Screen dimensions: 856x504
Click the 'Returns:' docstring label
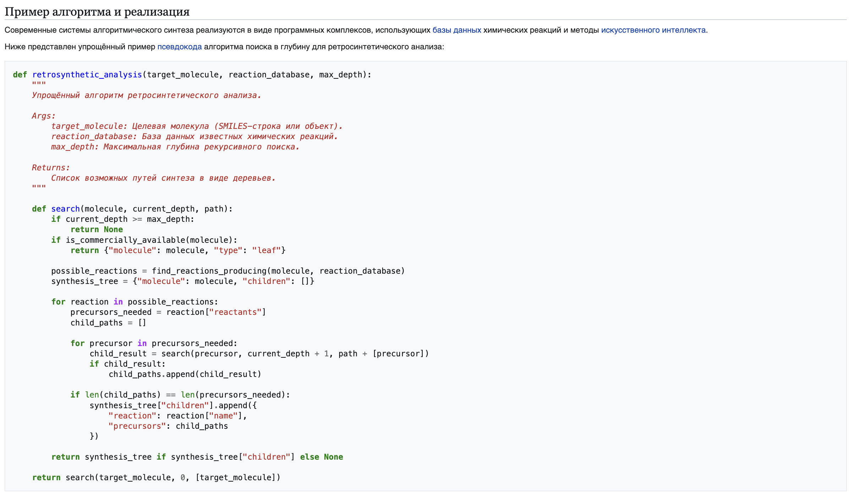point(51,168)
